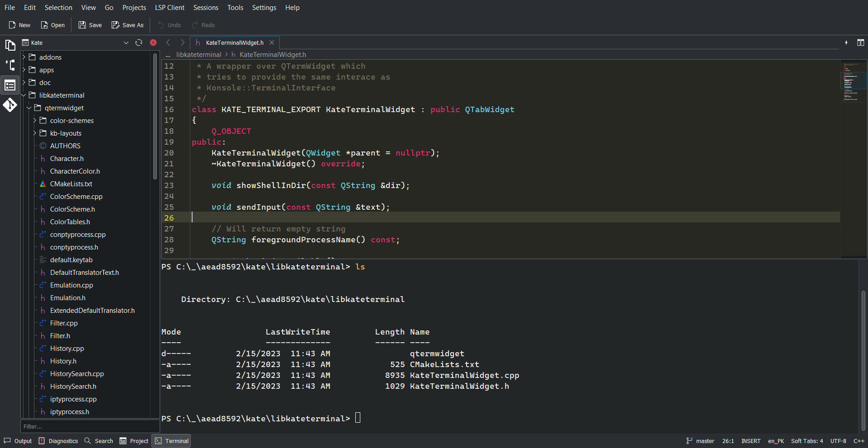Open the Soft Tabs: 4 indentation menu

pyautogui.click(x=807, y=441)
